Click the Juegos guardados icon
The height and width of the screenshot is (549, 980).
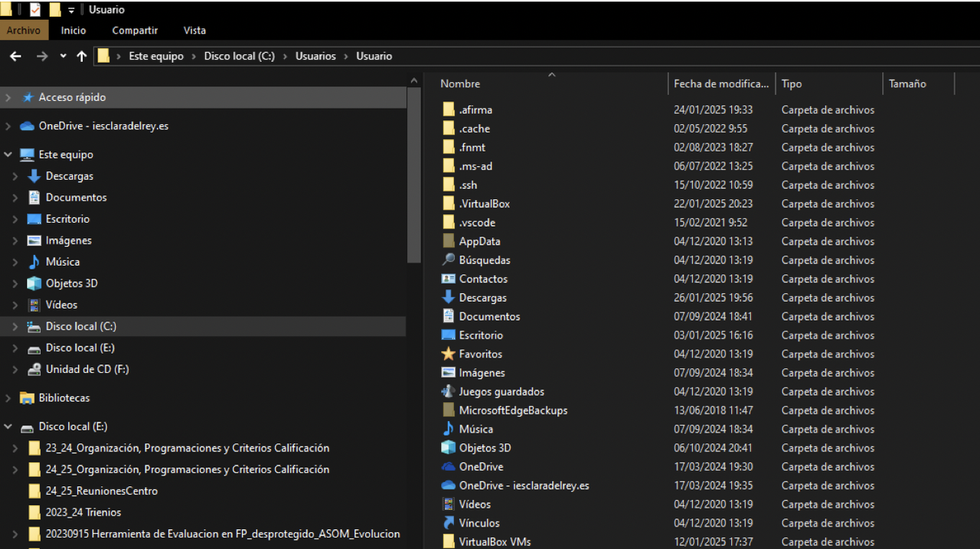click(449, 391)
